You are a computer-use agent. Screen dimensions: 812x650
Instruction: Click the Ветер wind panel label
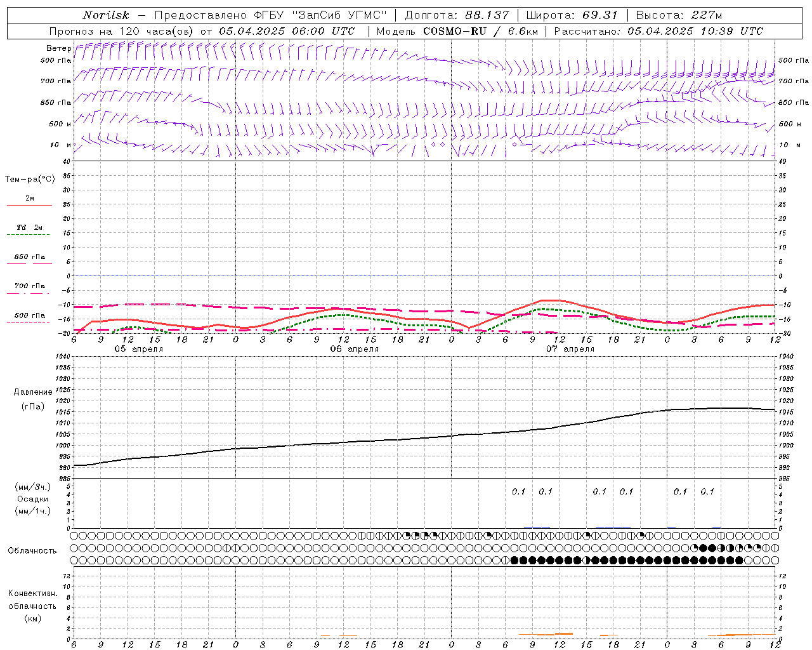(59, 48)
